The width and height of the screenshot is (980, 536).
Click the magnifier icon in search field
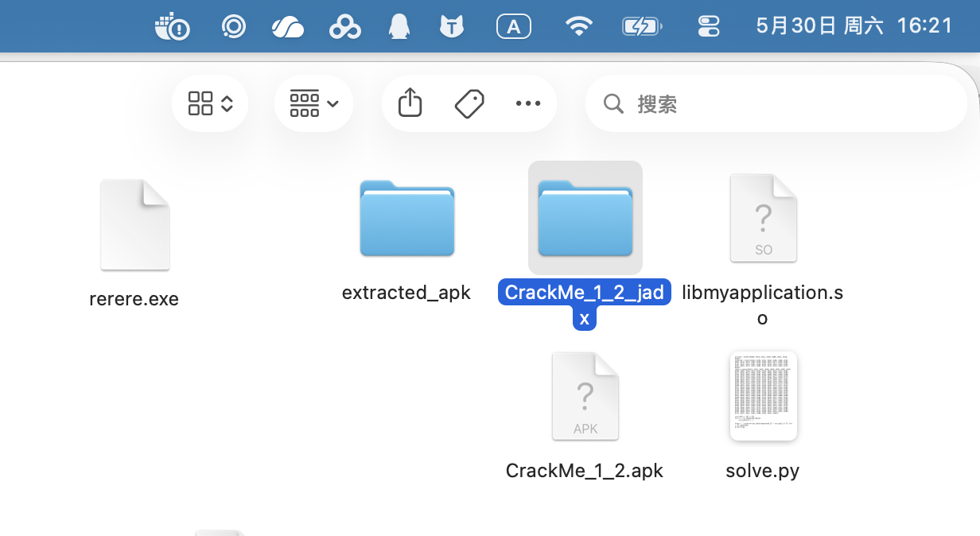click(x=613, y=103)
